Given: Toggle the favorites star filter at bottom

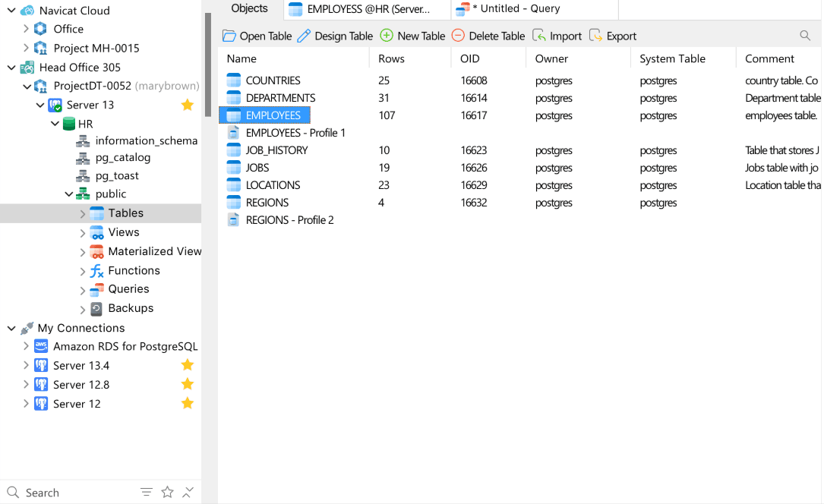Looking at the screenshot, I should 168,493.
